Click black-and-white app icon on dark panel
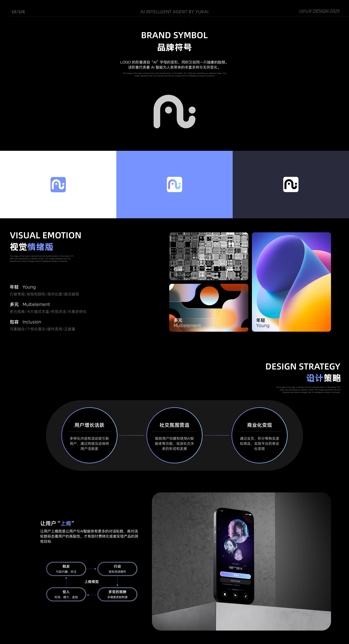The width and height of the screenshot is (349, 644). [x=291, y=185]
